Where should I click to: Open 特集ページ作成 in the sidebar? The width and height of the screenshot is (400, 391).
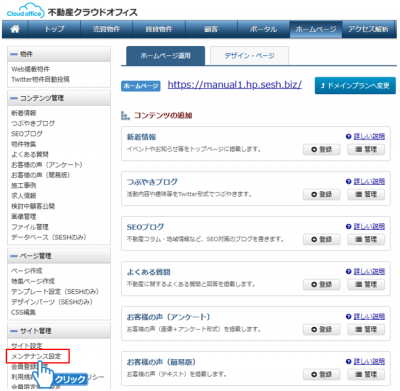click(x=33, y=281)
